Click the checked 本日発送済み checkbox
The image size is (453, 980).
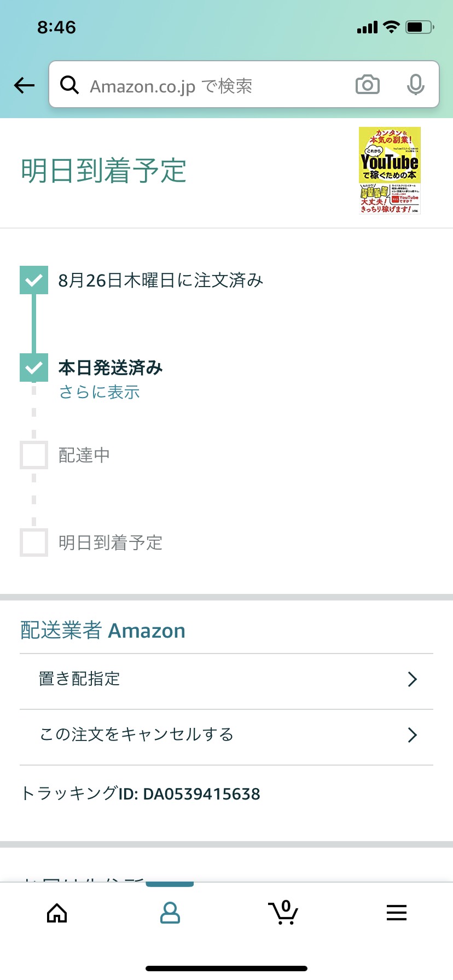(34, 367)
